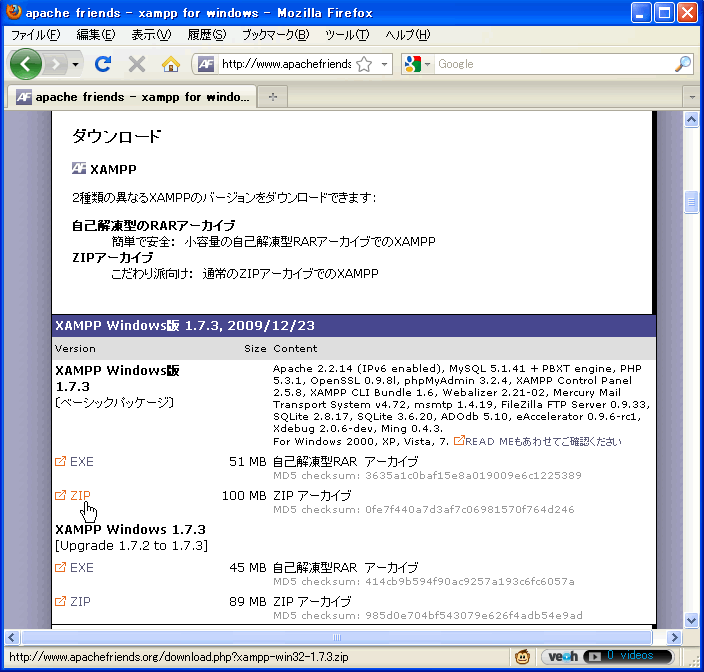Click the external link icon beside READ ME
This screenshot has width=704, height=672.
(x=458, y=440)
